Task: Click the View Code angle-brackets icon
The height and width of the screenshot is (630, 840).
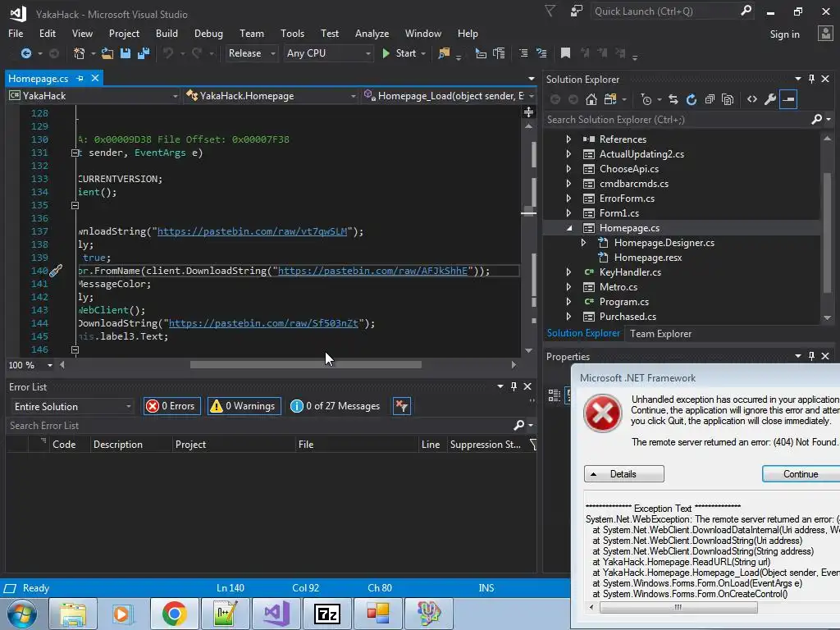Action: 752,99
